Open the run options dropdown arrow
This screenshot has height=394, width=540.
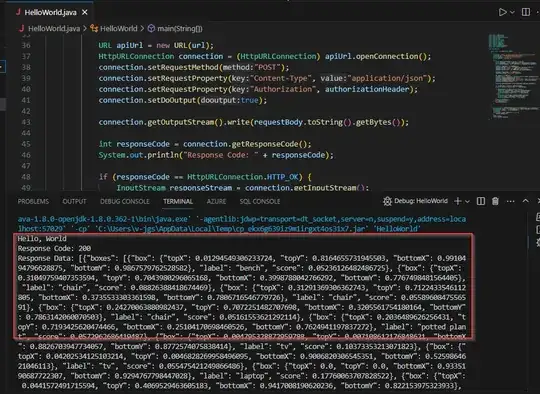pyautogui.click(x=512, y=12)
